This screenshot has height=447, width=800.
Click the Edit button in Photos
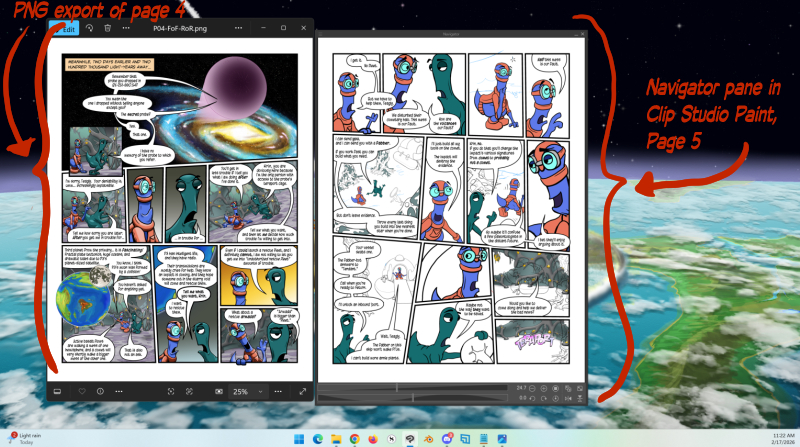point(67,29)
